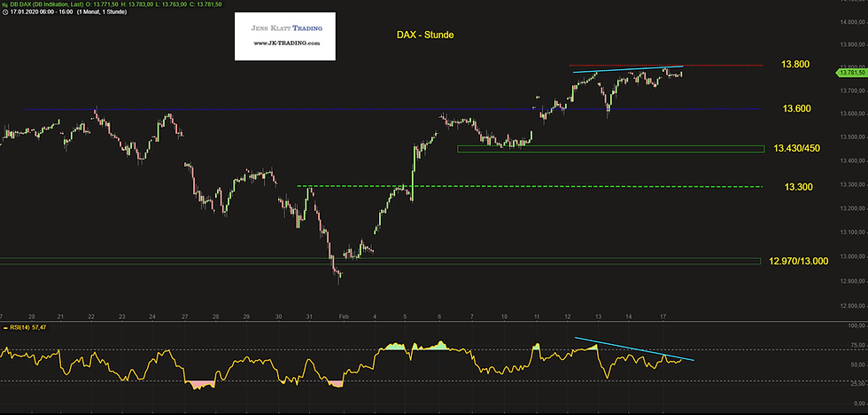Open the www.JK-TRADING.com link
The height and width of the screenshot is (415, 868).
point(285,43)
